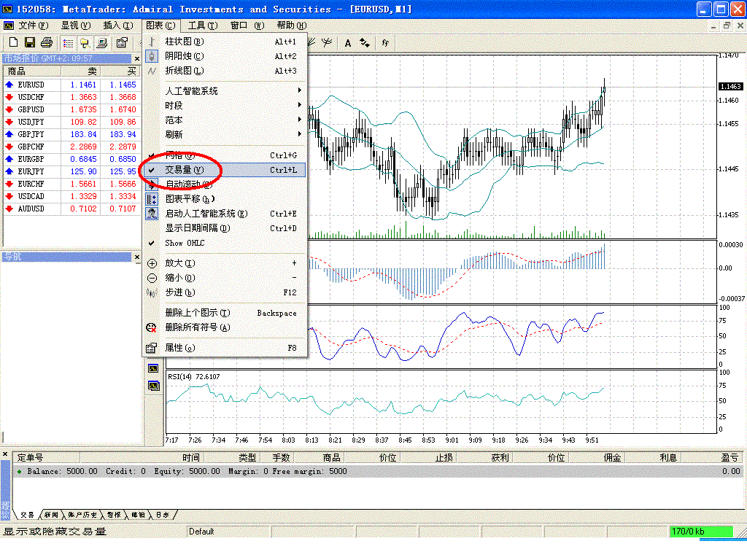This screenshot has height=560, width=747.
Task: Switch to the 警报 terminal tab
Action: pyautogui.click(x=114, y=516)
